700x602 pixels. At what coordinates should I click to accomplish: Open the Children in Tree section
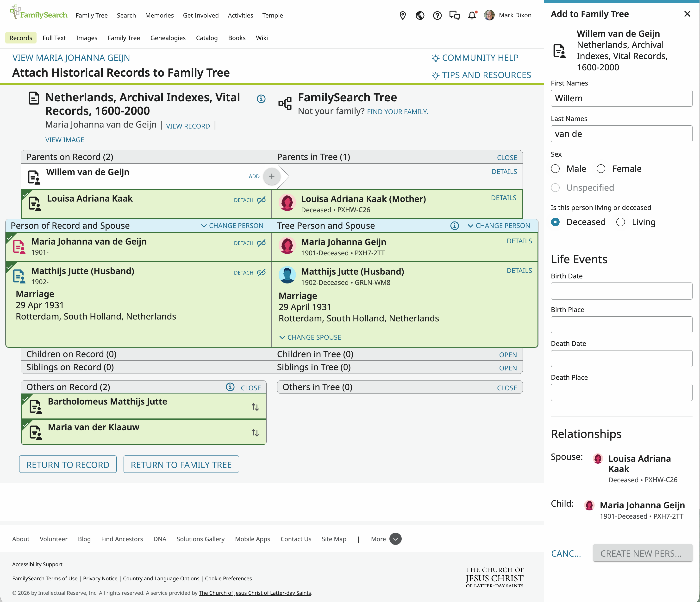(x=508, y=355)
